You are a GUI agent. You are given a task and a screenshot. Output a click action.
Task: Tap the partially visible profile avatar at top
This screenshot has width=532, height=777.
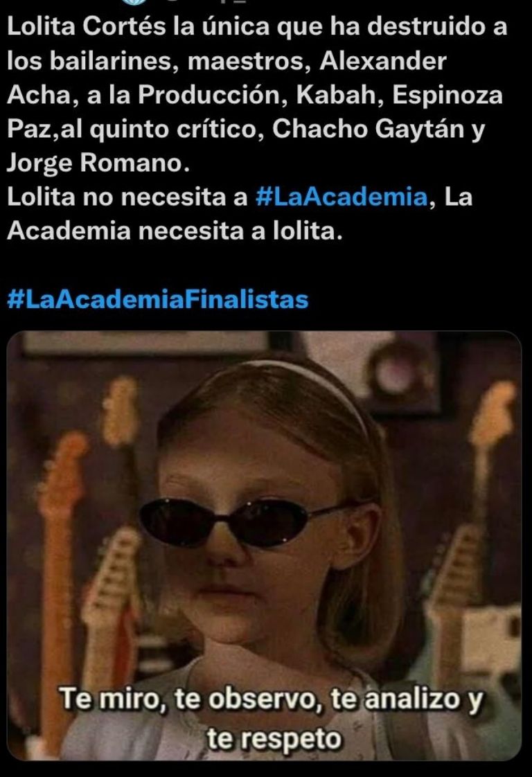click(x=134, y=2)
